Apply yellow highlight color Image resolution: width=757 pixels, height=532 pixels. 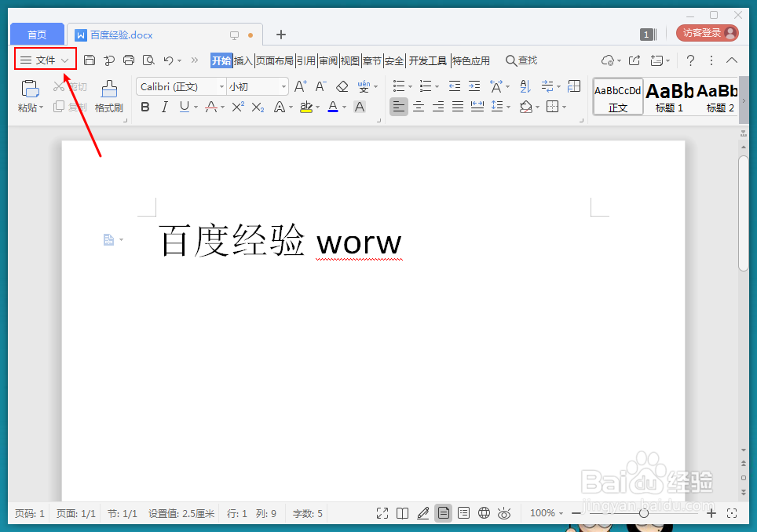click(x=306, y=107)
